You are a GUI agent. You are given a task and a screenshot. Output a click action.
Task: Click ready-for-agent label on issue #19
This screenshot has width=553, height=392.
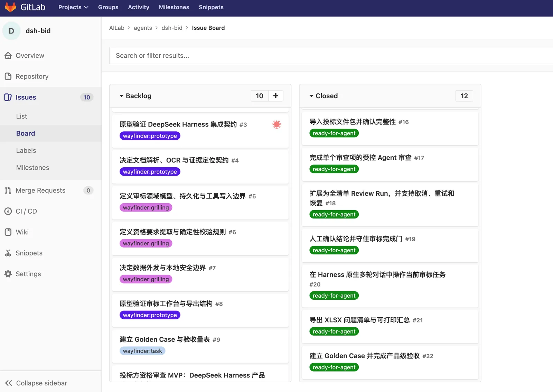[x=334, y=250]
